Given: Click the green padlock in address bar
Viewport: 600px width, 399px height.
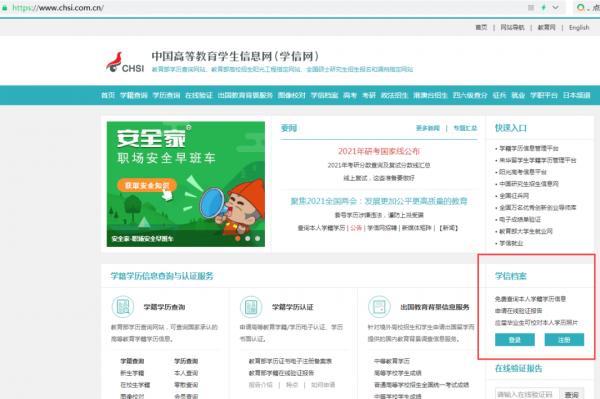Looking at the screenshot, I should (5, 8).
